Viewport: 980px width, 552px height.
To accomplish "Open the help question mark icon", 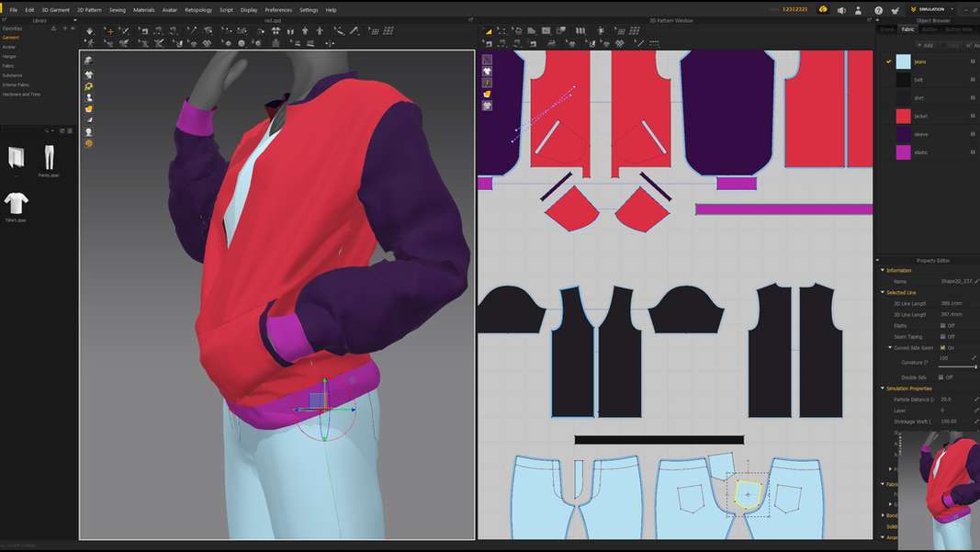I will (878, 10).
